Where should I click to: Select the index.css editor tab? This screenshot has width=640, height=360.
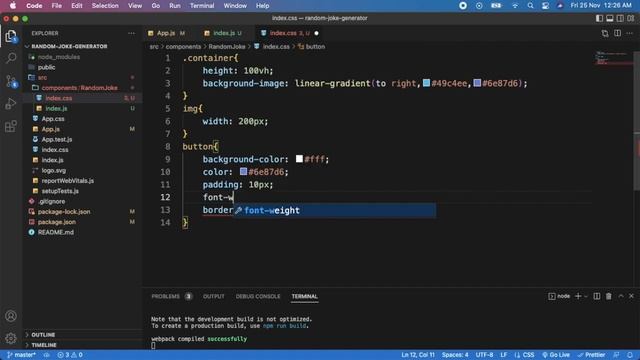(289, 33)
